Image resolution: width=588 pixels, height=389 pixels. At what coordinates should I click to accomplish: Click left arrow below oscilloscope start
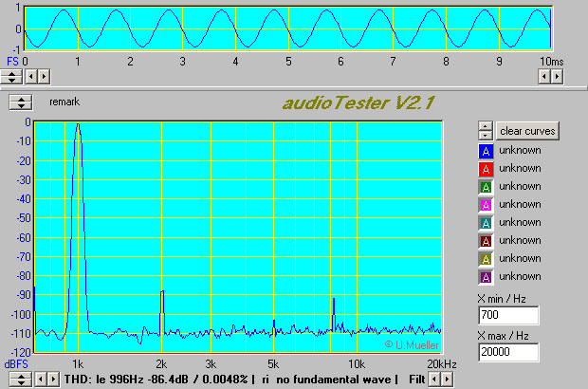coord(31,77)
